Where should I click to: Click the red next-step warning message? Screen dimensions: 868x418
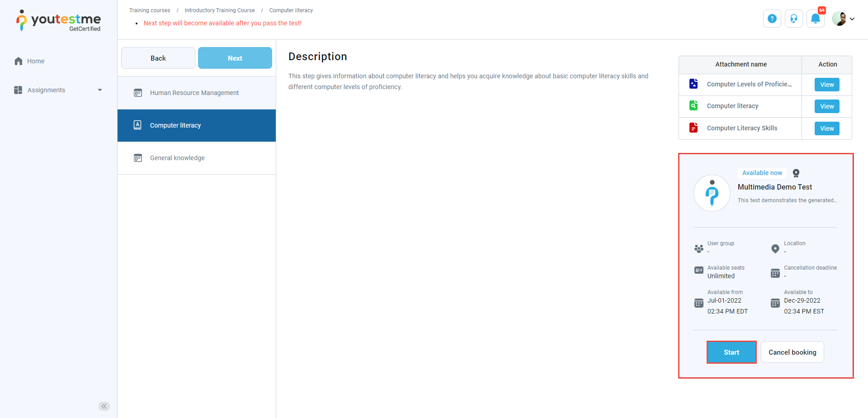click(222, 23)
